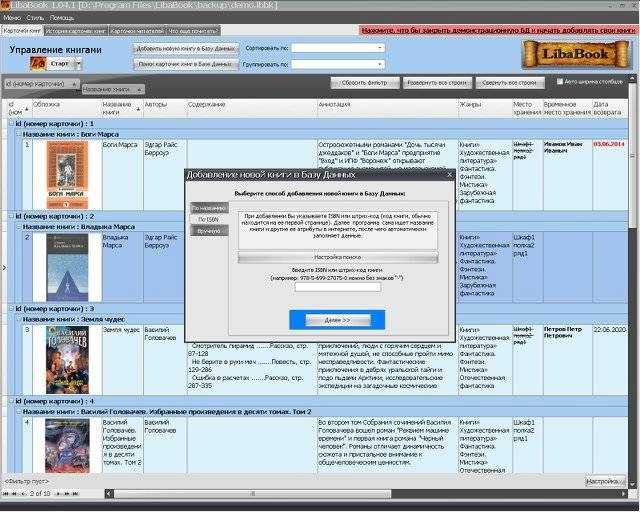Viewport: 640px width, 512px height.
Task: Click the right arrow of the horizontal scrollbar
Action: (x=624, y=494)
